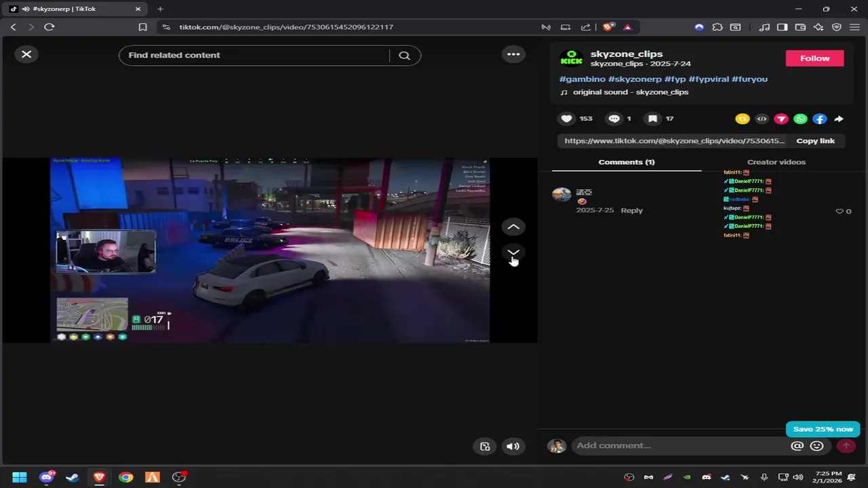Share to Facebook
The image size is (868, 488).
click(x=820, y=119)
